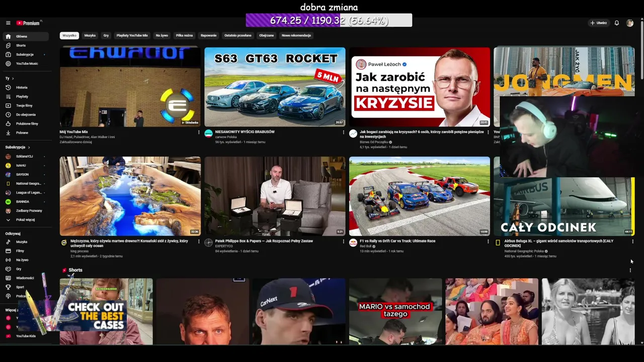The height and width of the screenshot is (362, 644).
Task: Select the Obejrzane chip
Action: pos(267,36)
